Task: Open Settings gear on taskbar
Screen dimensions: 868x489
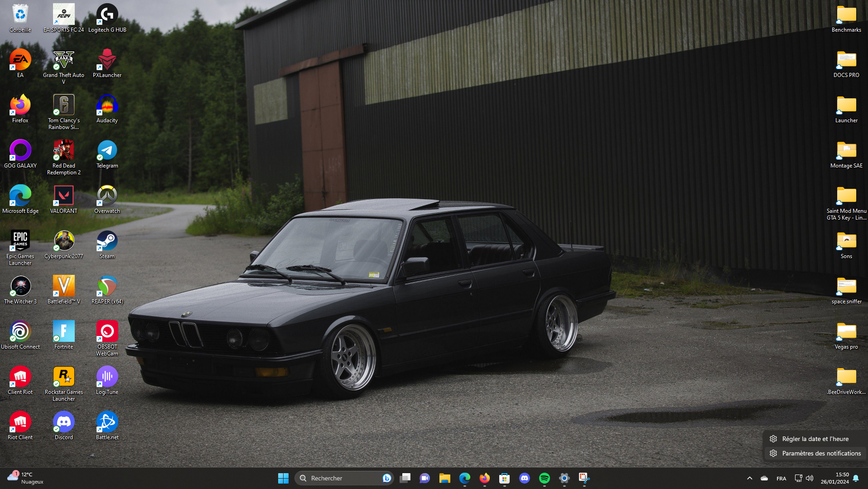Action: (564, 478)
